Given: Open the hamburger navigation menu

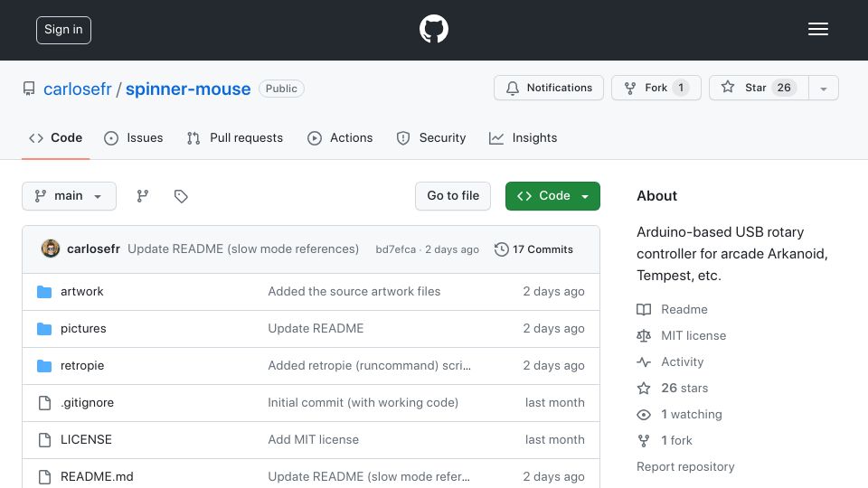Looking at the screenshot, I should coord(817,29).
